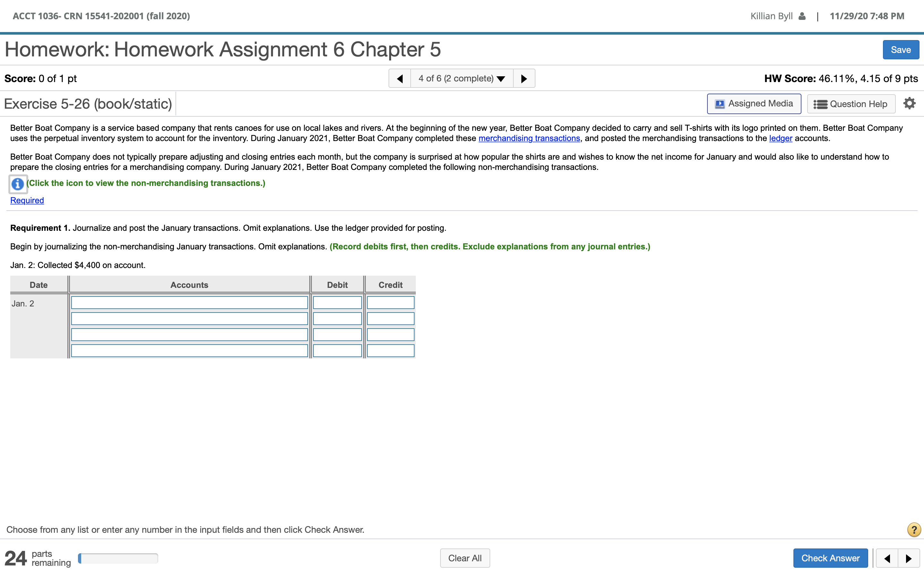This screenshot has height=577, width=924.
Task: Open the ledger link
Action: pos(781,138)
